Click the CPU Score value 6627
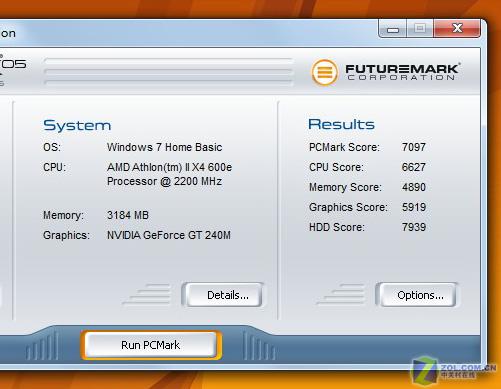Image resolution: width=501 pixels, height=389 pixels. (x=414, y=167)
